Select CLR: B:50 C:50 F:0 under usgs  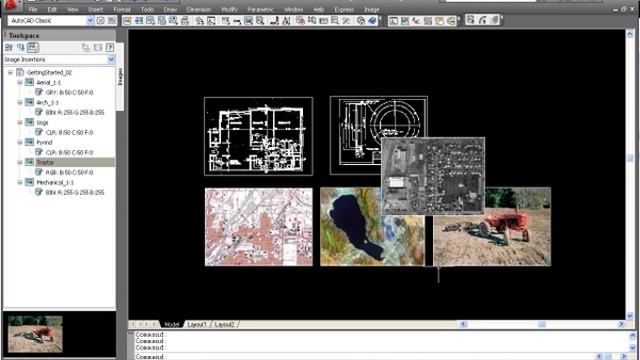pyautogui.click(x=69, y=133)
